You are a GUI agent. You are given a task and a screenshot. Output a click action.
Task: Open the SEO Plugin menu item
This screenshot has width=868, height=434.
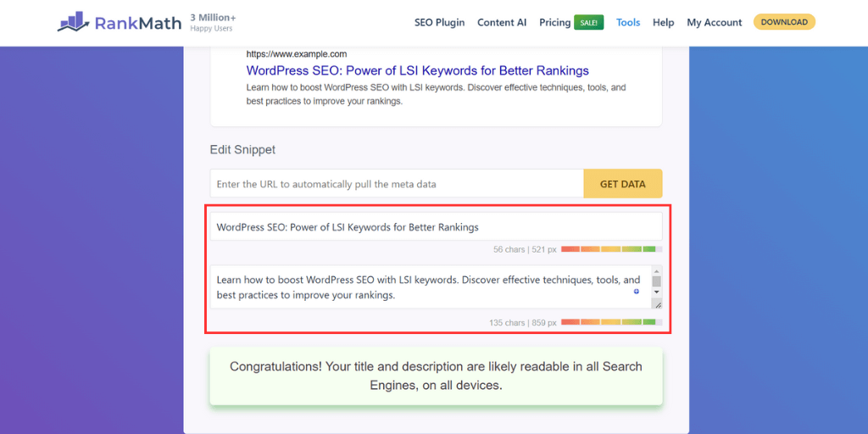[x=440, y=23]
